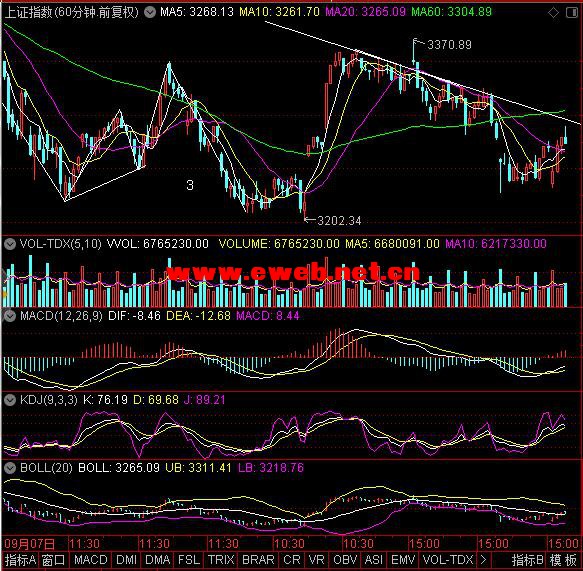This screenshot has width=583, height=571.
Task: Switch to the MACD indicator tab
Action: pos(91,560)
